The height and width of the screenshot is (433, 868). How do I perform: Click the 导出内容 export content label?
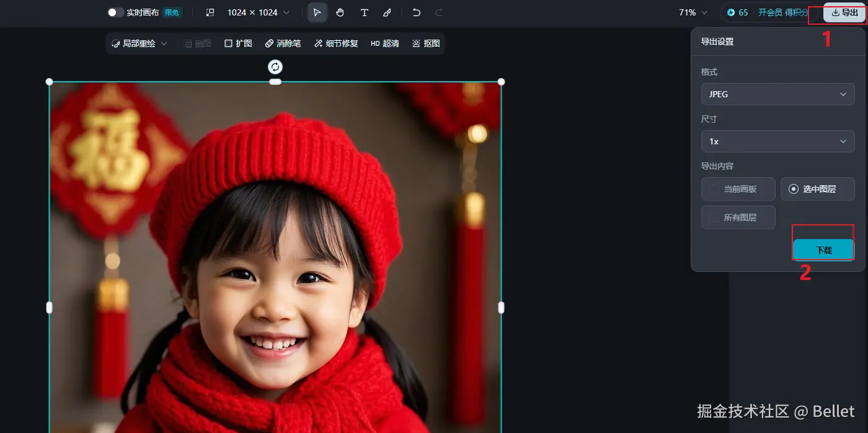[717, 166]
